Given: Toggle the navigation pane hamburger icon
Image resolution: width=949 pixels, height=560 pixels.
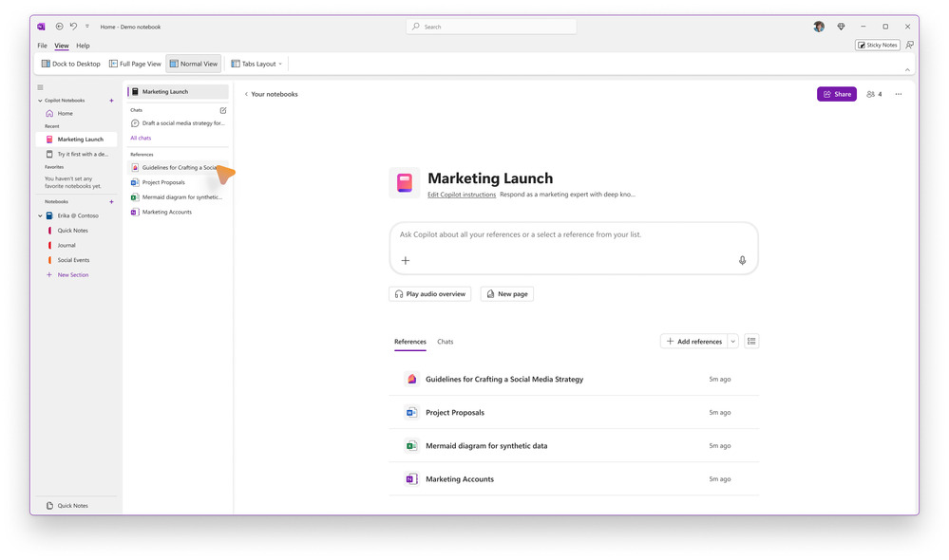Looking at the screenshot, I should [41, 87].
